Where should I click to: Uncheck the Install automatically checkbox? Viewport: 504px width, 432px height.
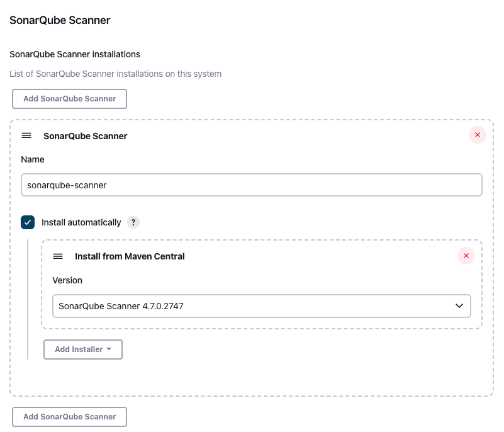28,222
